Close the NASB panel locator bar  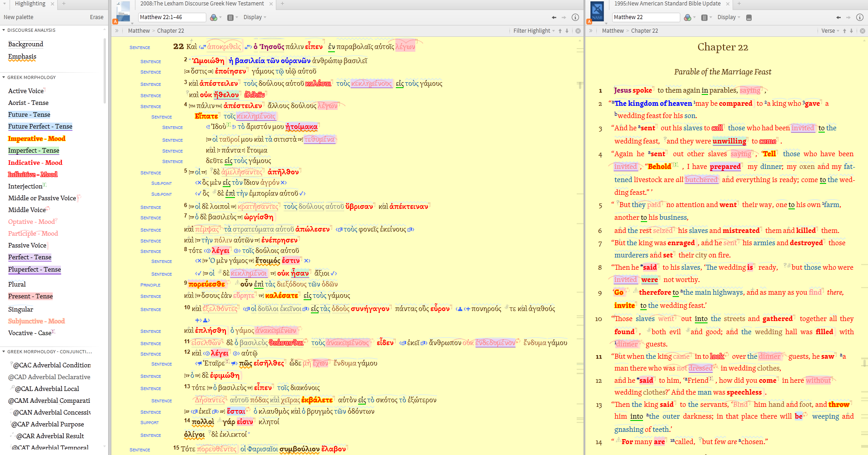click(863, 31)
